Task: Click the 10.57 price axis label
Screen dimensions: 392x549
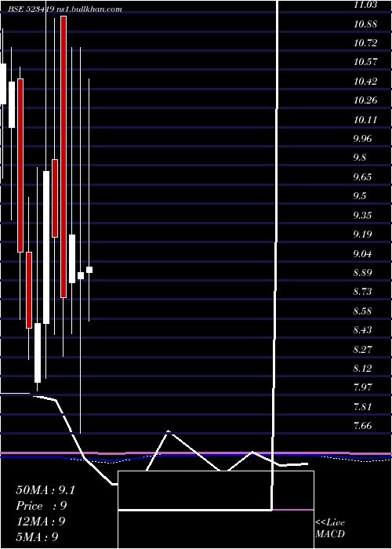Action: 365,62
